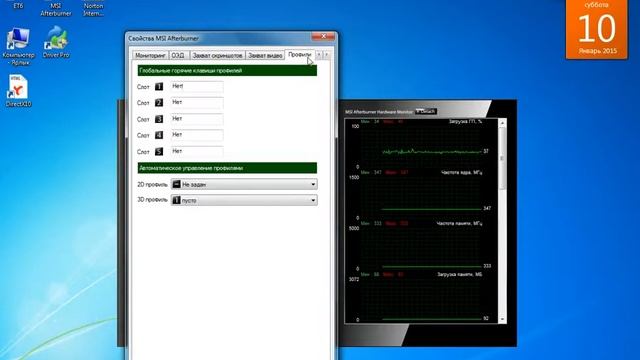Click the slot 3 number icon
640x360 pixels.
[x=159, y=119]
